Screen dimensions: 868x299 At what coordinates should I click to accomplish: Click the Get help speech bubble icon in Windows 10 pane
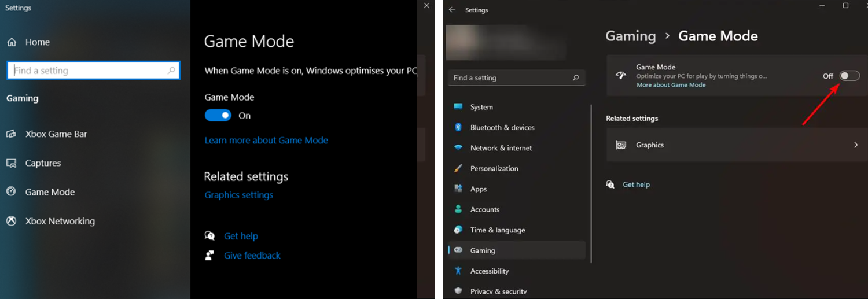209,236
